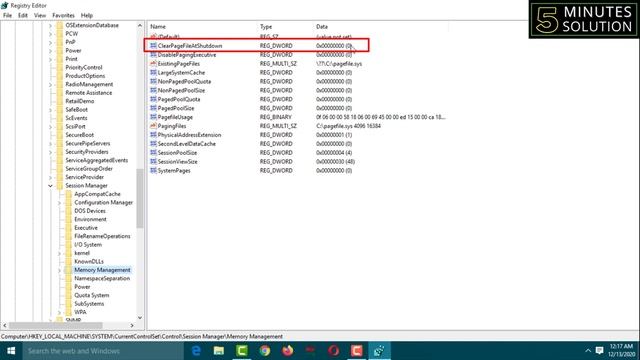
Task: Click the PagingFiles multi-string icon
Action: (x=153, y=126)
